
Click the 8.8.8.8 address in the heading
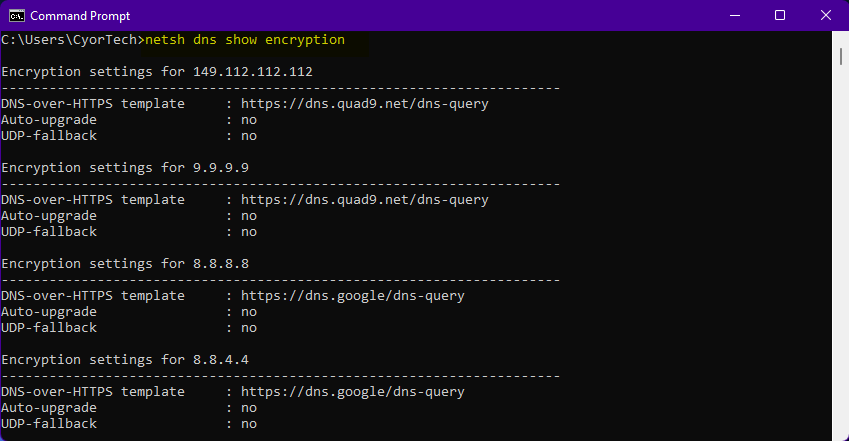pyautogui.click(x=221, y=264)
